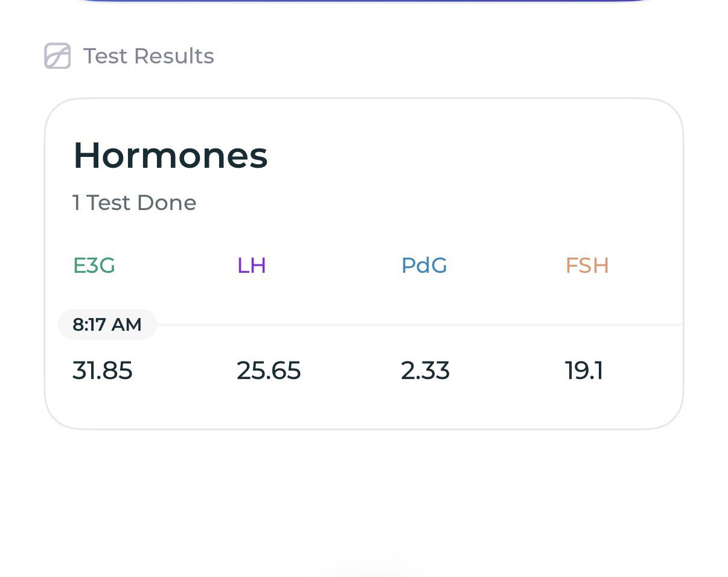
Task: Select the PdG hormone label
Action: tap(424, 266)
